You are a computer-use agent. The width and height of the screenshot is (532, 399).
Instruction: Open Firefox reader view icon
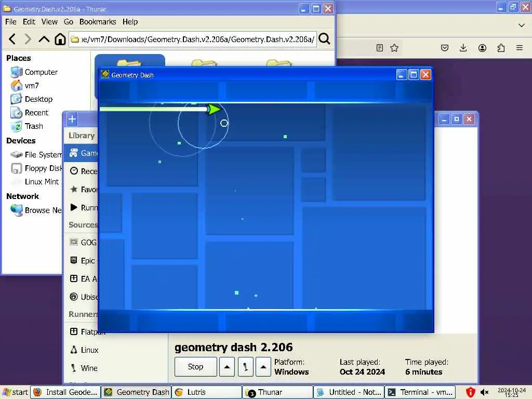click(x=380, y=48)
